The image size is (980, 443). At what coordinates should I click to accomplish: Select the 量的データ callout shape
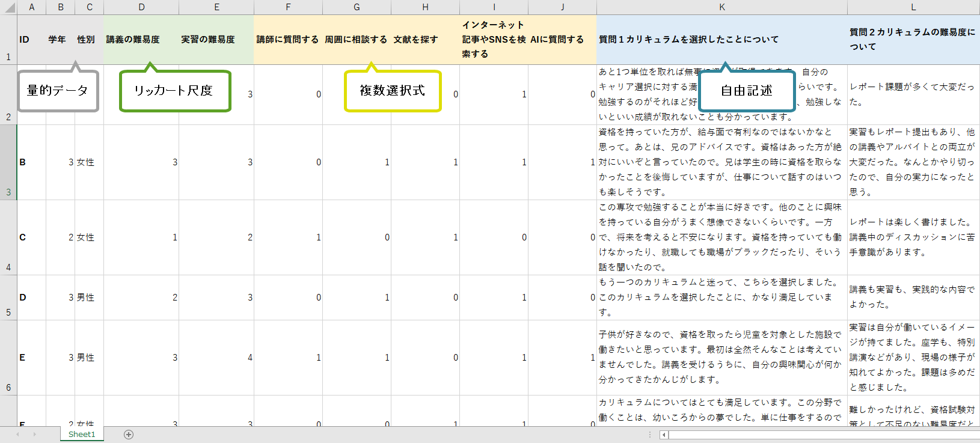click(58, 91)
